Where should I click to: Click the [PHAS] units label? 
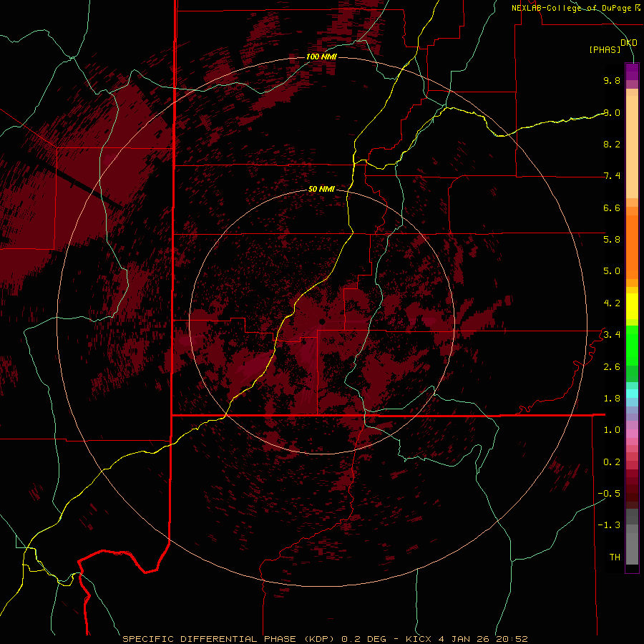(605, 49)
